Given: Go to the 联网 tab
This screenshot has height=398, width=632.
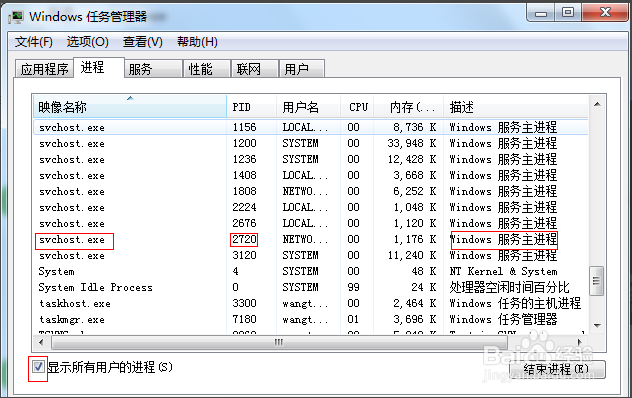Looking at the screenshot, I should click(x=255, y=69).
